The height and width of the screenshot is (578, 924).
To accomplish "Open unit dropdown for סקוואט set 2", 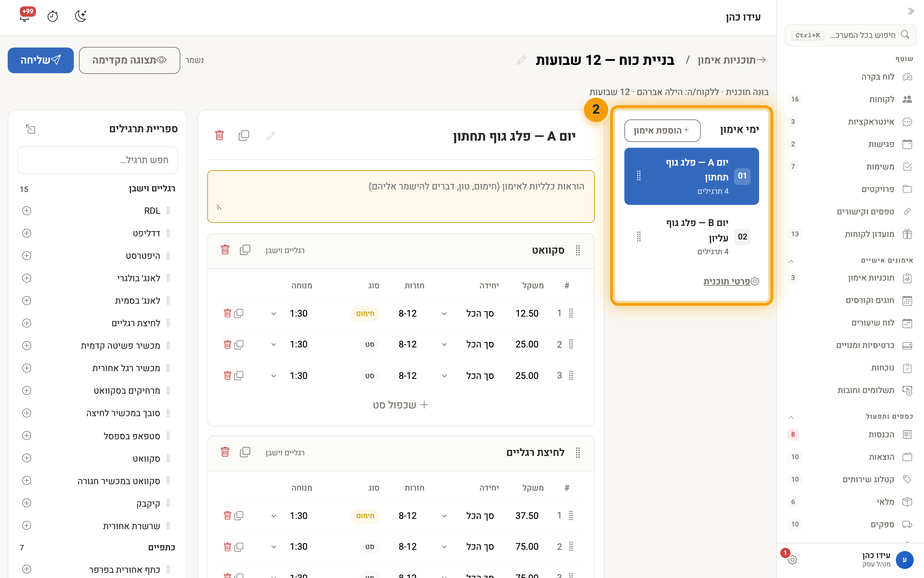I will (x=444, y=345).
